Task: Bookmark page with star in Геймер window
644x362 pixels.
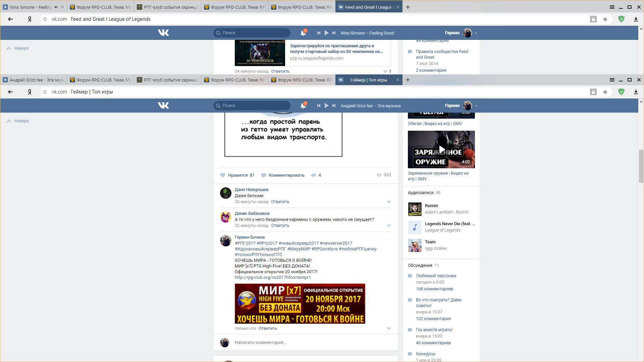Action: coord(605,92)
